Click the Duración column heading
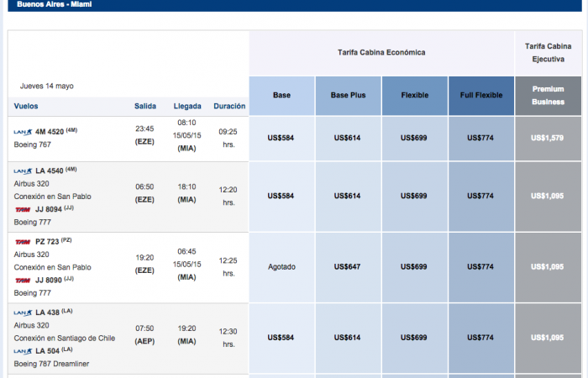The height and width of the screenshot is (378, 588). 229,107
